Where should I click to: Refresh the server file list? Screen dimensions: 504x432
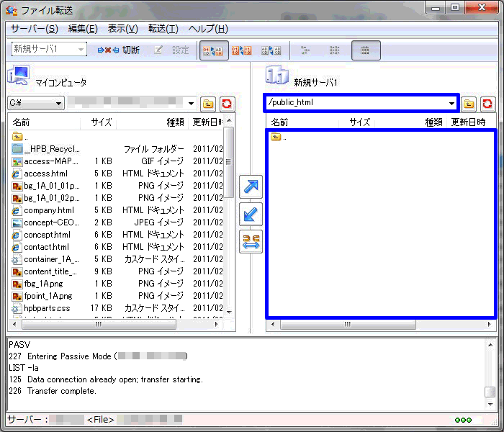point(487,104)
